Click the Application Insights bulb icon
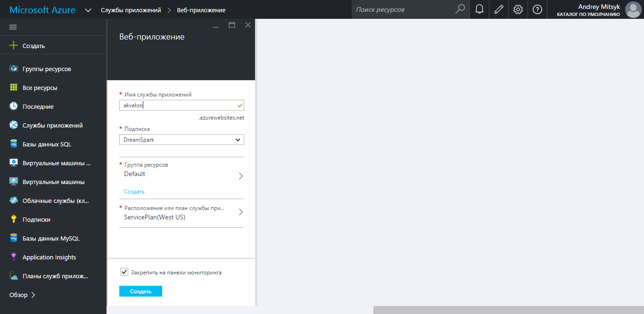Image resolution: width=644 pixels, height=314 pixels. pyautogui.click(x=14, y=257)
